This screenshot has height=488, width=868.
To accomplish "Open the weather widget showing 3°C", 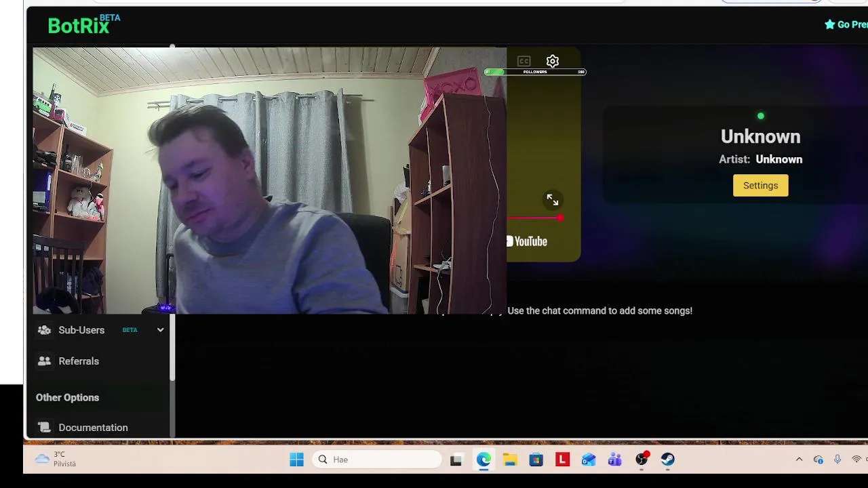I will (56, 460).
